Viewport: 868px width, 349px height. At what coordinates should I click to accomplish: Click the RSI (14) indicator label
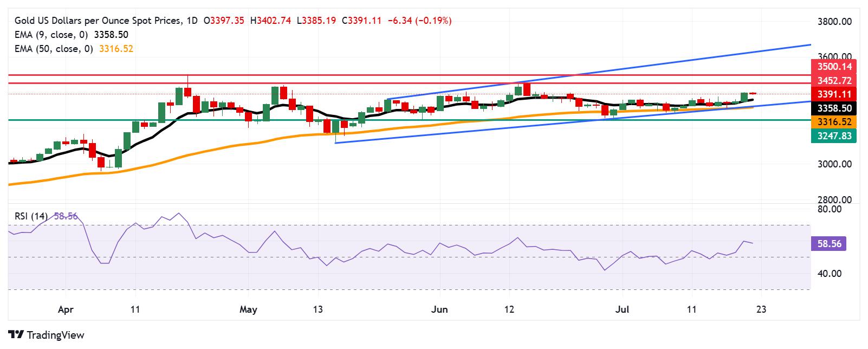coord(31,216)
